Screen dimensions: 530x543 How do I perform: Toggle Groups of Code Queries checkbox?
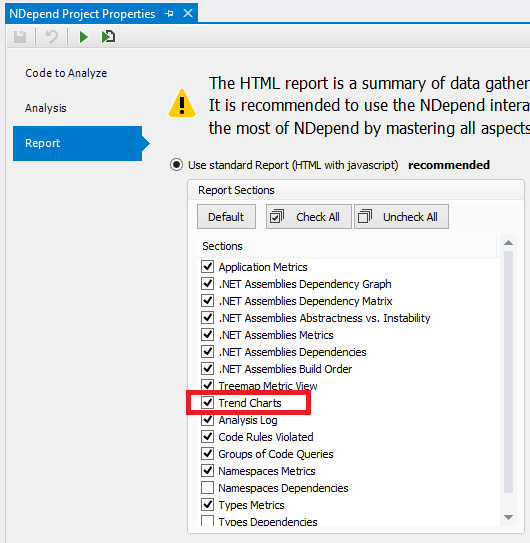(207, 453)
